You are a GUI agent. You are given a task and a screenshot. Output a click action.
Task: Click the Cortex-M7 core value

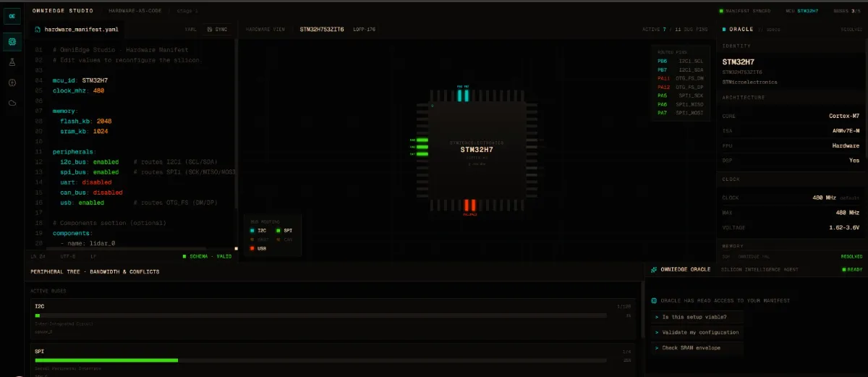click(x=844, y=116)
